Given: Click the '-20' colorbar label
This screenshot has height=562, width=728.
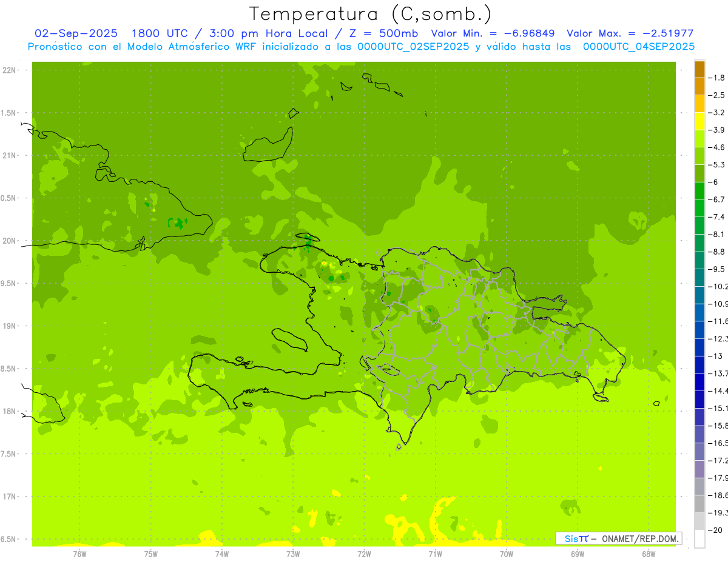Looking at the screenshot, I should [x=716, y=530].
